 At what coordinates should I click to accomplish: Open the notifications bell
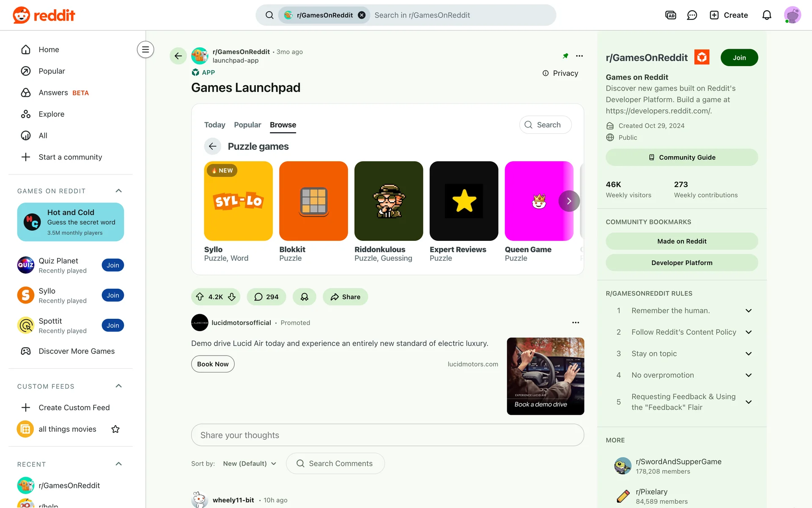pos(766,15)
